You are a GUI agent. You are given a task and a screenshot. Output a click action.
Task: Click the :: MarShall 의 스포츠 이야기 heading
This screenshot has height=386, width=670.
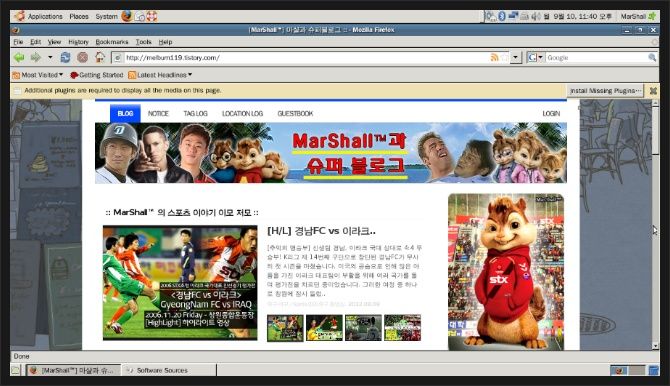(x=182, y=212)
